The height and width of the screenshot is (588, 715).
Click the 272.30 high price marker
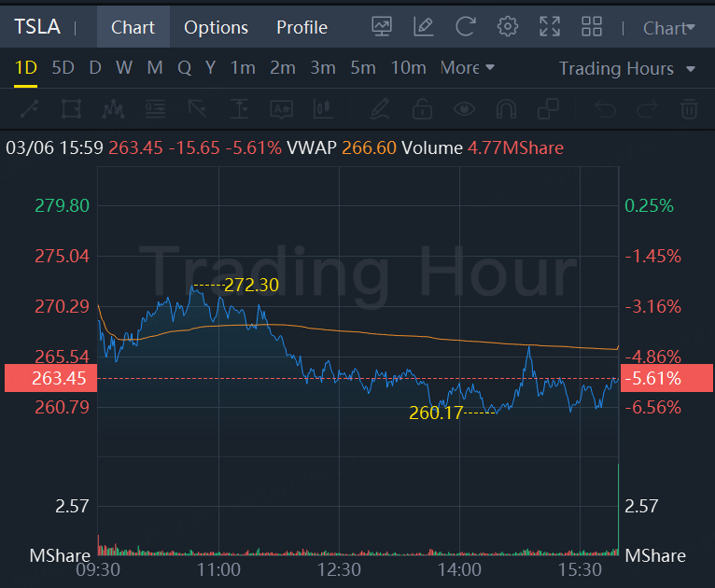coord(251,285)
